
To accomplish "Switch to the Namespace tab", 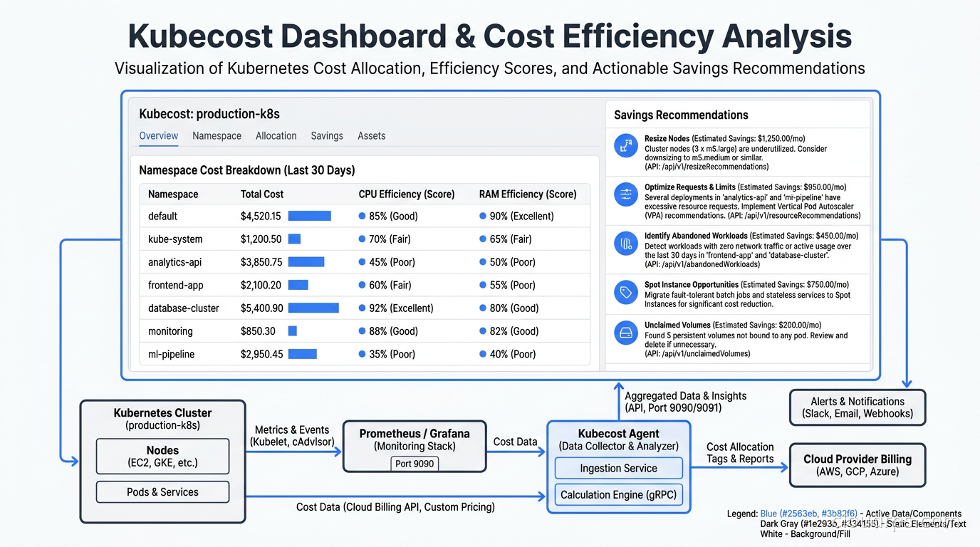I will [x=217, y=136].
